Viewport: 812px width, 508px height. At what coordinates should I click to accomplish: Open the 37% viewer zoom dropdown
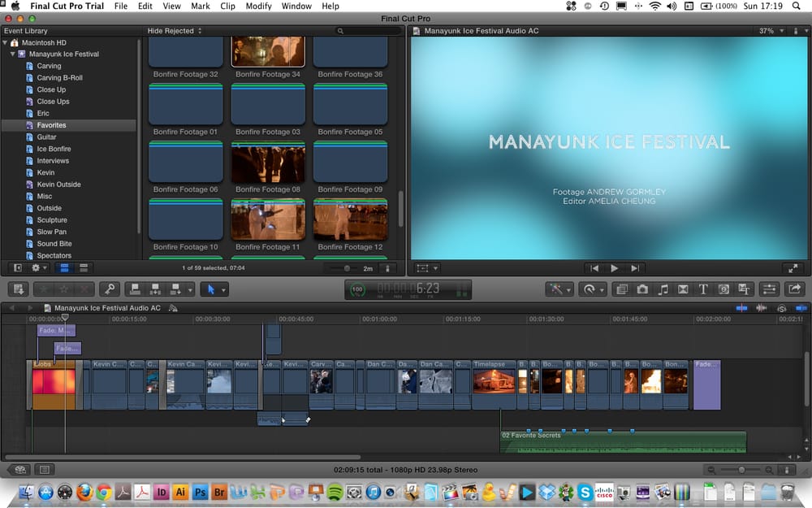[x=771, y=31]
